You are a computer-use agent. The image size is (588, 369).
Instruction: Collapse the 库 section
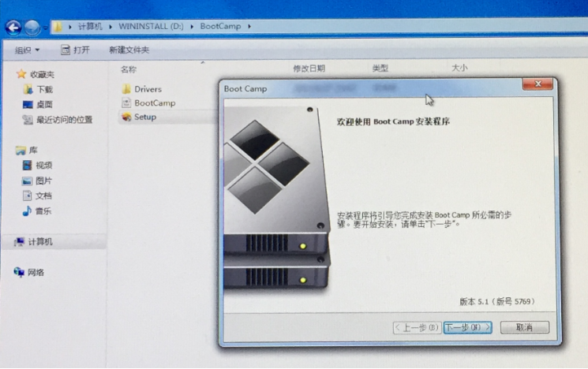click(33, 150)
